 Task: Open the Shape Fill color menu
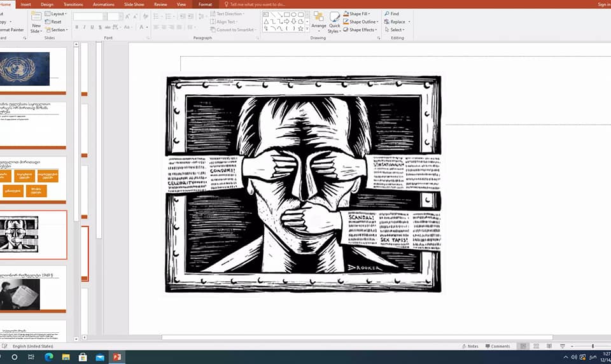[x=357, y=13]
